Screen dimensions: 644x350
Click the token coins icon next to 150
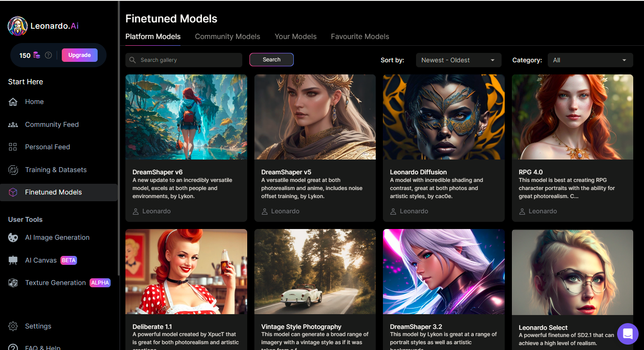37,55
